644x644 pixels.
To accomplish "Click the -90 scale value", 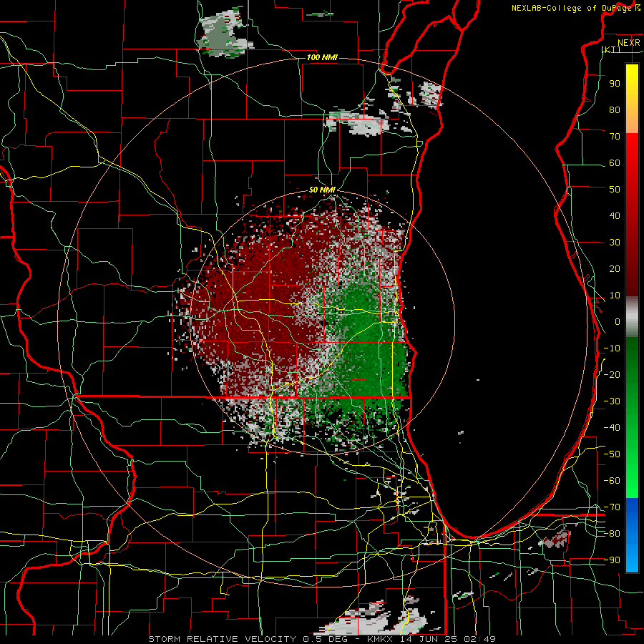I will click(x=612, y=560).
